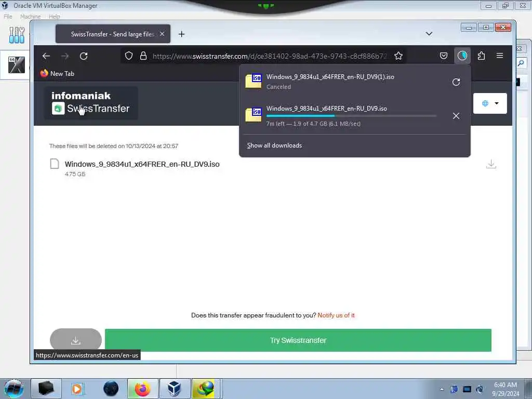
Task: Open the black box taskbar app
Action: click(46, 389)
